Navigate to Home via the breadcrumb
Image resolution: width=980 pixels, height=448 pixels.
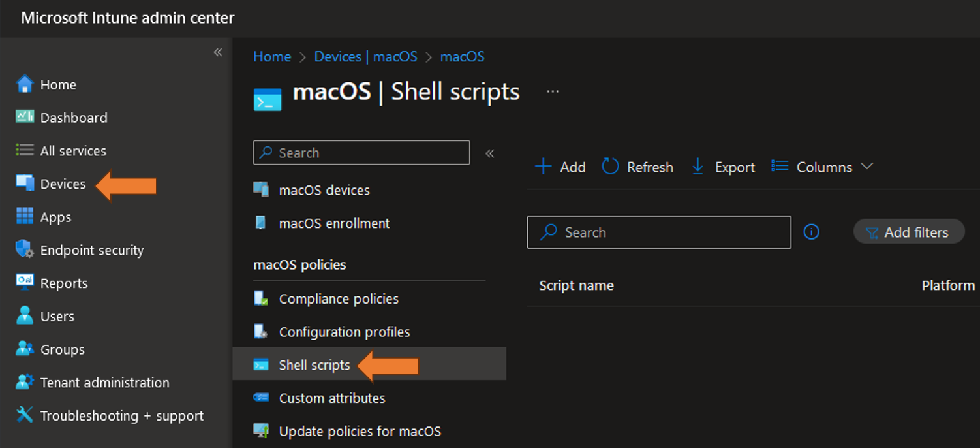[272, 57]
